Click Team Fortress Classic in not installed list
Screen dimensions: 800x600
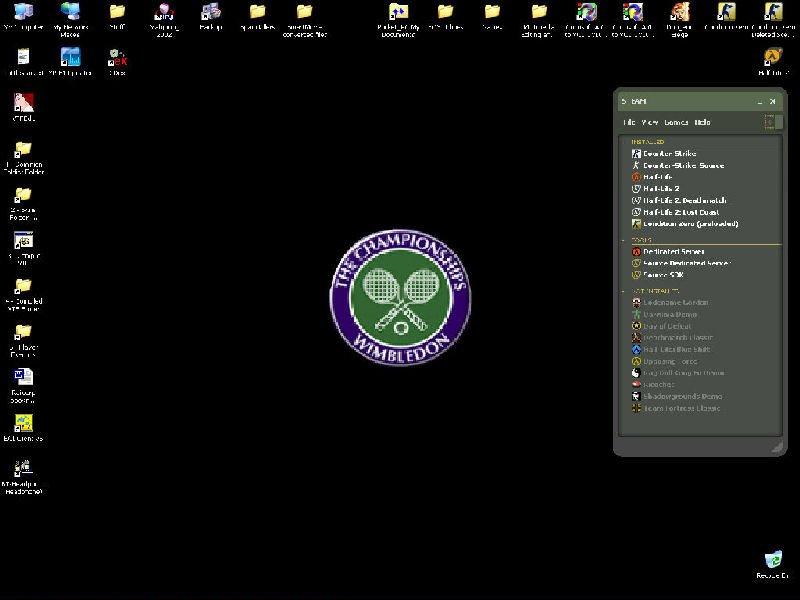(682, 408)
